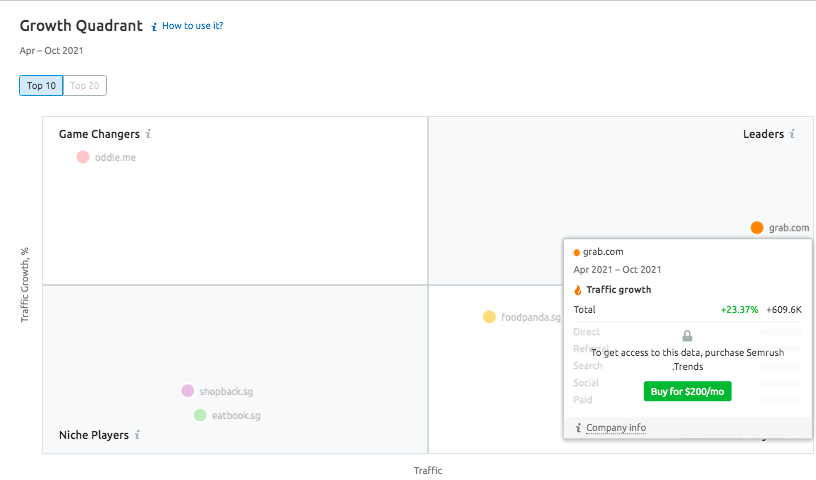The height and width of the screenshot is (480, 816).
Task: Click the Game Changers info icon
Action: [x=148, y=134]
